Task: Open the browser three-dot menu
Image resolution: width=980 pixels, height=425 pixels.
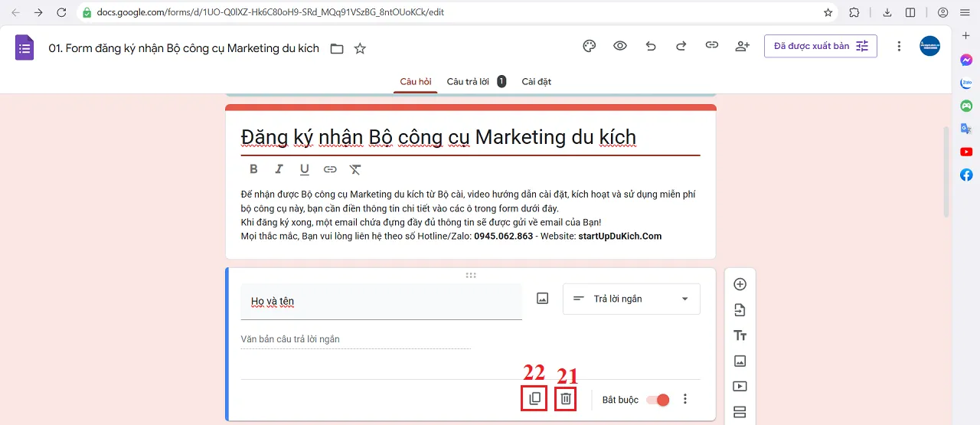Action: (x=966, y=12)
